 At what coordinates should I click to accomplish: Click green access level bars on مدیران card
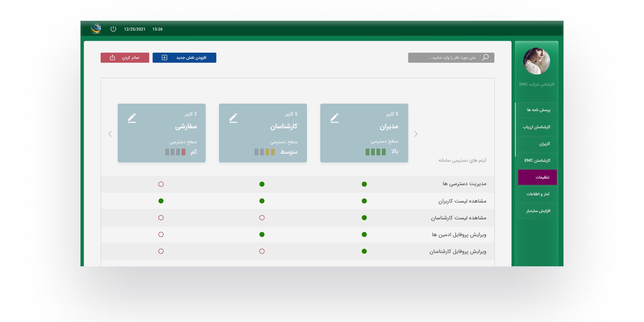[x=375, y=152]
